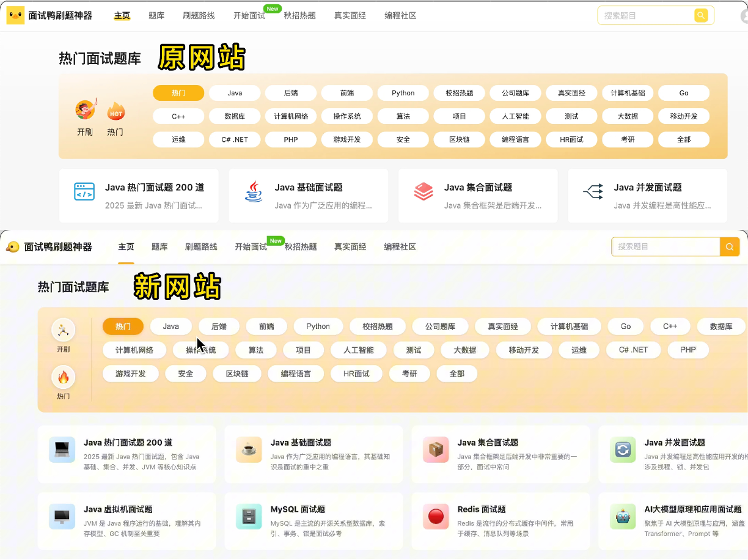The width and height of the screenshot is (748, 560).
Task: Click the fire 热门 icon in the new site sidebar
Action: 63,378
